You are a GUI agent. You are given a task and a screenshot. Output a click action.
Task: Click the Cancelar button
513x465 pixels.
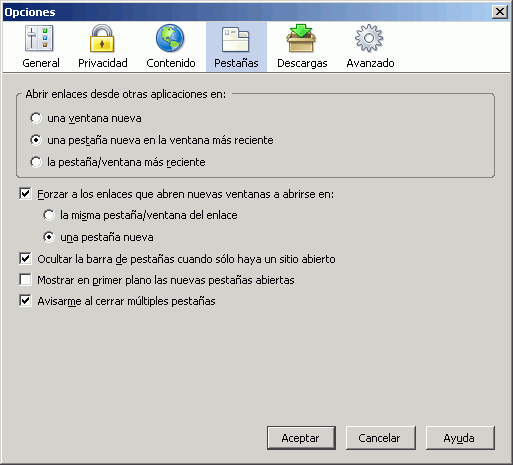coord(380,438)
